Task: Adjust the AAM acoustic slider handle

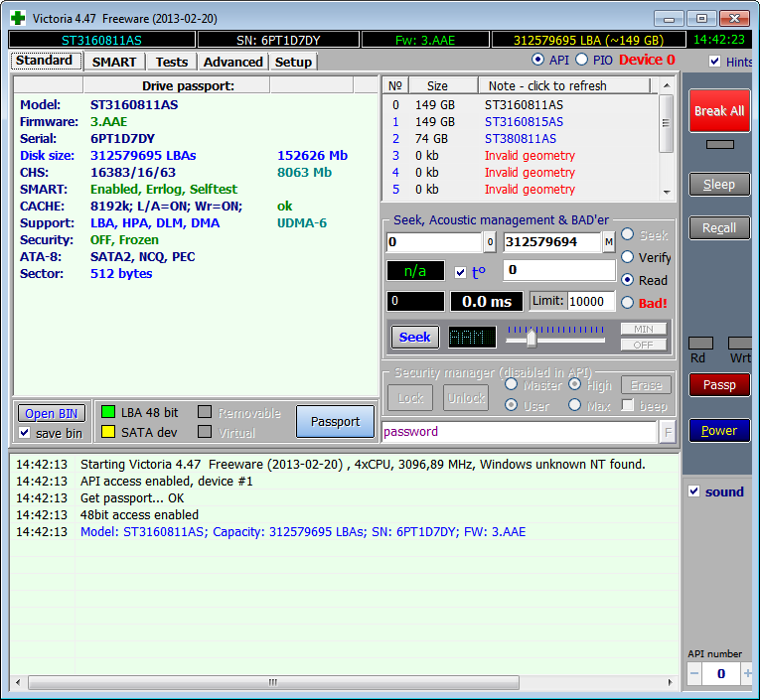Action: click(532, 338)
